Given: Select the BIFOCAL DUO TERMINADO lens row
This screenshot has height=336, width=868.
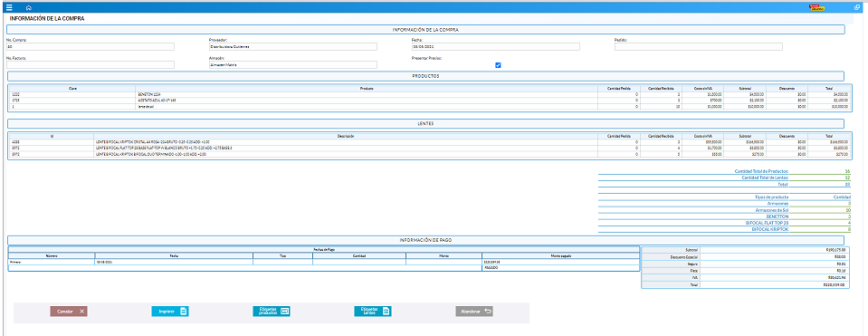Looking at the screenshot, I should (429, 154).
